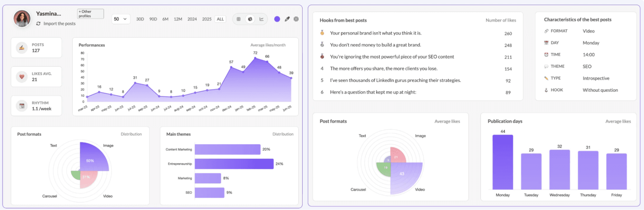This screenshot has height=210, width=644.
Task: Select the 6M time range
Action: click(165, 19)
